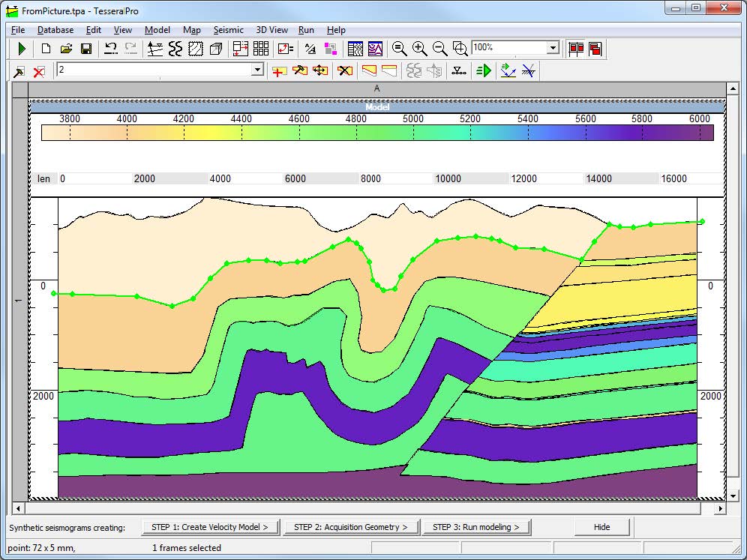Click the Undo arrow icon
This screenshot has height=560, width=747.
[111, 49]
